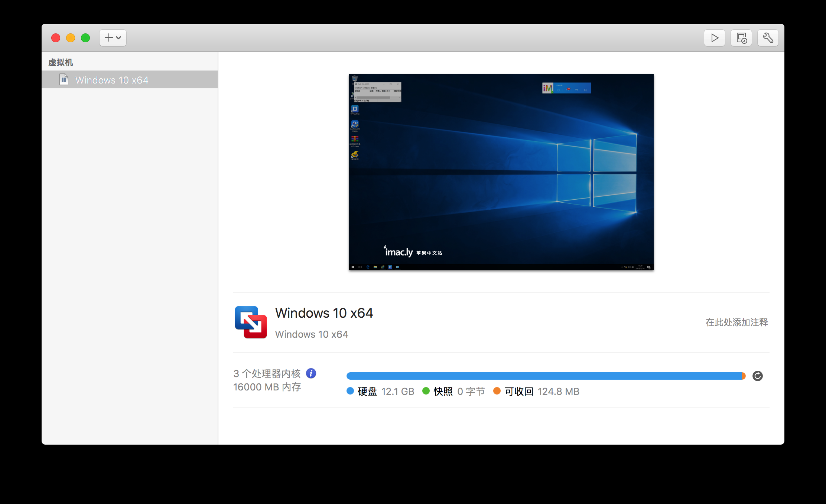Click the 0 字节 snapshot size value
The image size is (826, 504).
[471, 392]
